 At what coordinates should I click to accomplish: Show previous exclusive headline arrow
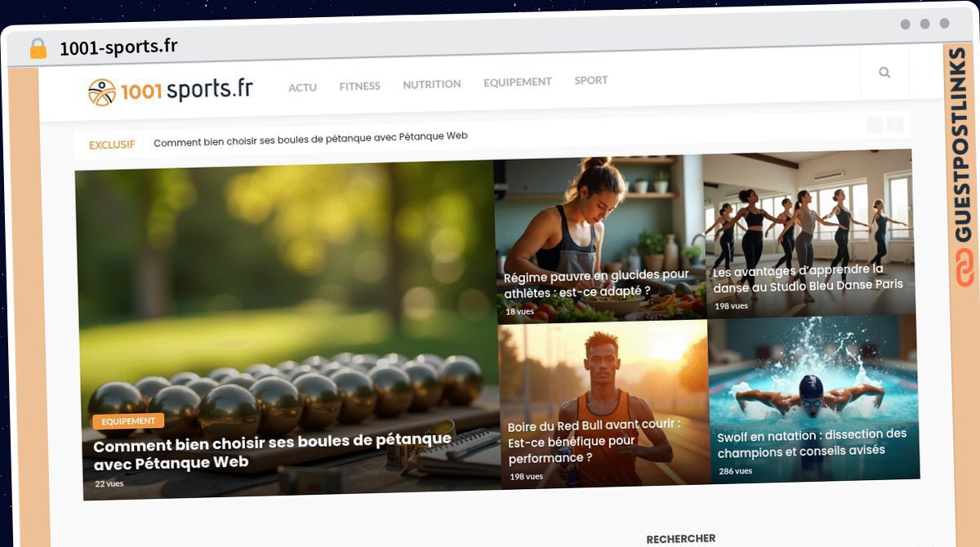pyautogui.click(x=875, y=125)
